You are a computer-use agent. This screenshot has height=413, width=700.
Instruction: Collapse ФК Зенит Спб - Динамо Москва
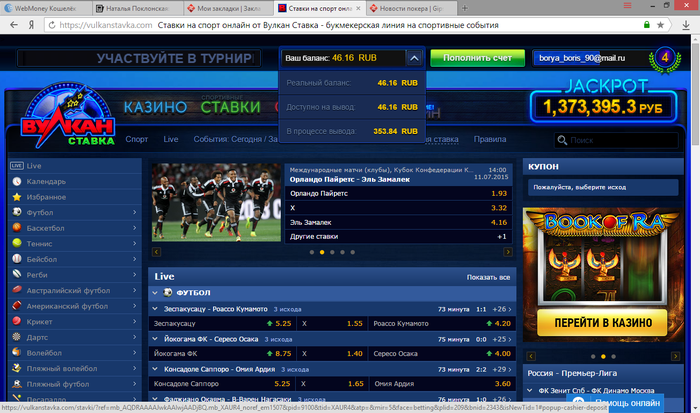pos(530,390)
